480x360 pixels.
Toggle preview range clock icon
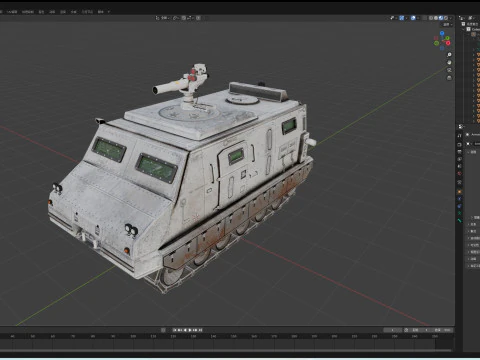click(406, 330)
